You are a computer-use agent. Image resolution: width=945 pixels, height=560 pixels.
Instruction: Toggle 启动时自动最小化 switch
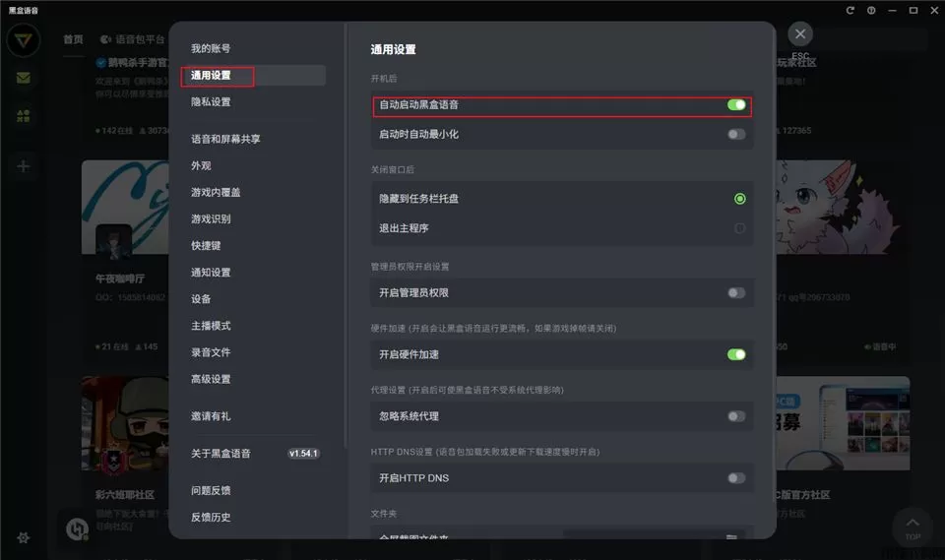click(736, 135)
